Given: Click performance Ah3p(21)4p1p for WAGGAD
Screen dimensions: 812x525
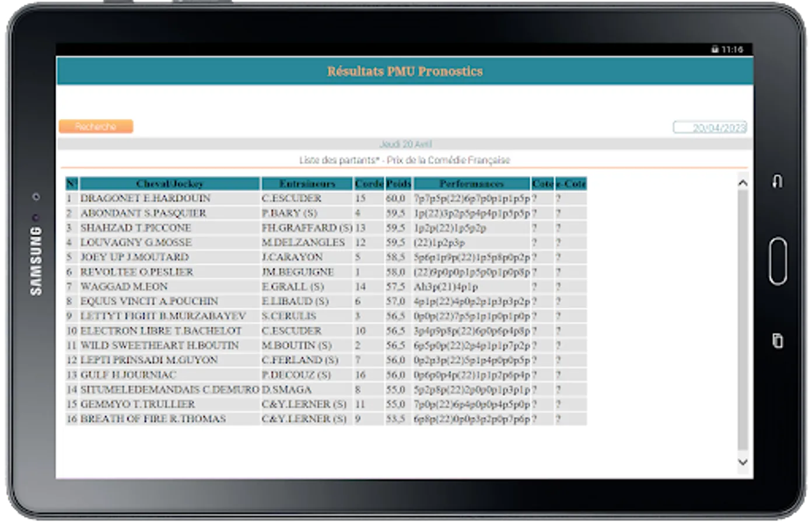Looking at the screenshot, I should pos(446,286).
